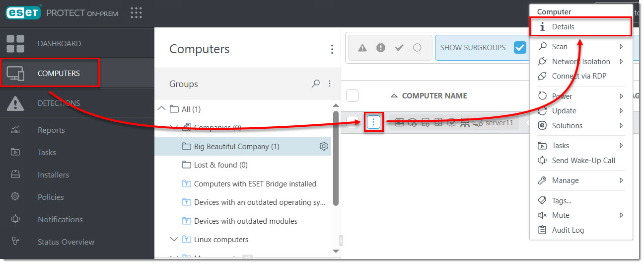The width and height of the screenshot is (644, 264).
Task: Expand the Manage submenu arrow
Action: coord(621,180)
